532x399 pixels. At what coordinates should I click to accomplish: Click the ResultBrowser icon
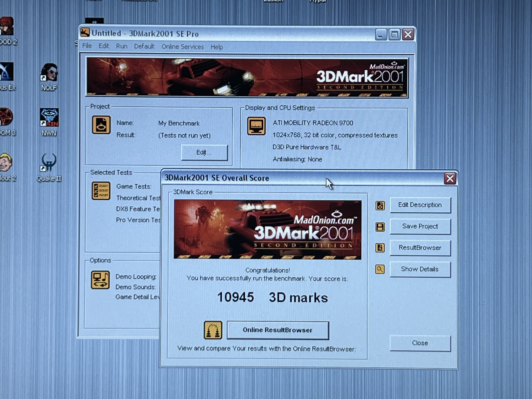point(380,248)
